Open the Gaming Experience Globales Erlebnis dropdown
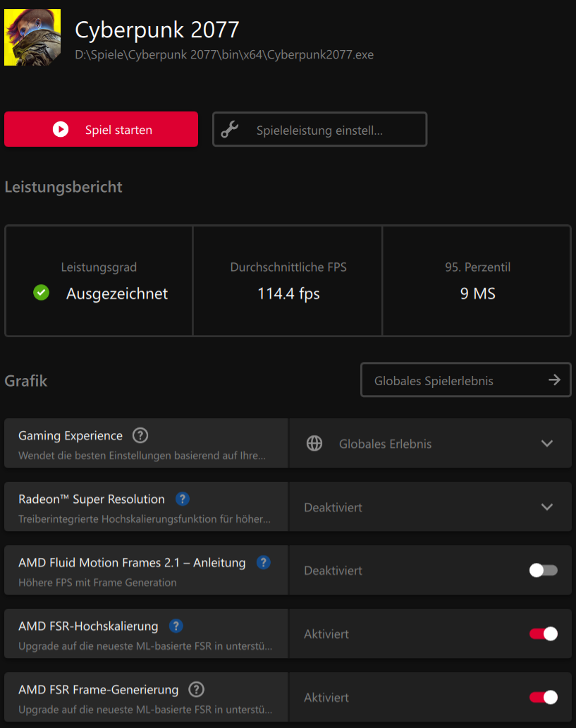 point(430,444)
